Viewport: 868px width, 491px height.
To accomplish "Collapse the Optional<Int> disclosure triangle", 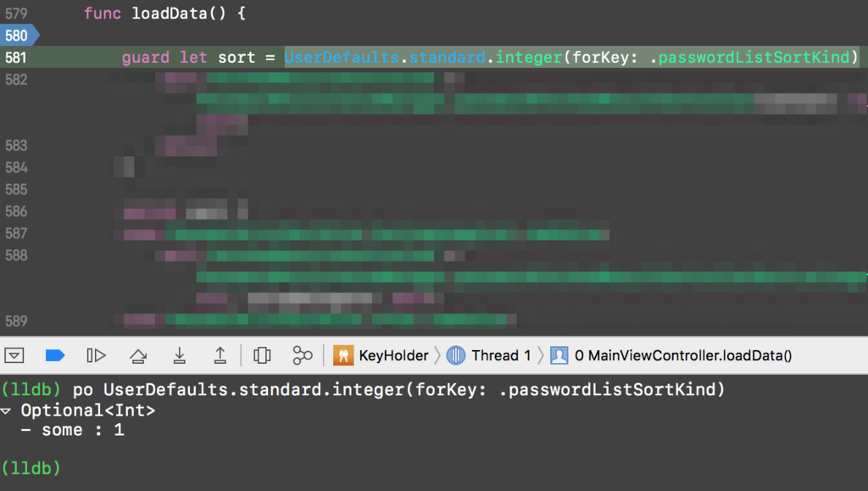I will 6,410.
